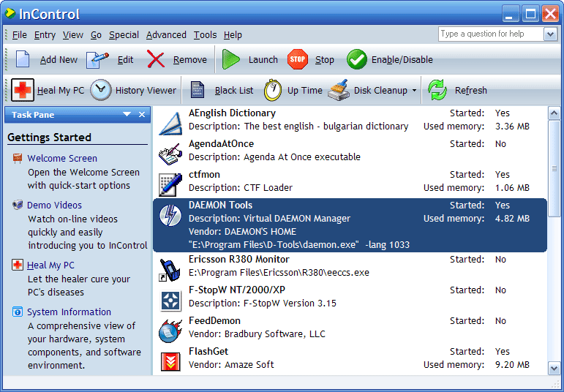The image size is (564, 392).
Task: Click the Add New document icon
Action: 23,59
